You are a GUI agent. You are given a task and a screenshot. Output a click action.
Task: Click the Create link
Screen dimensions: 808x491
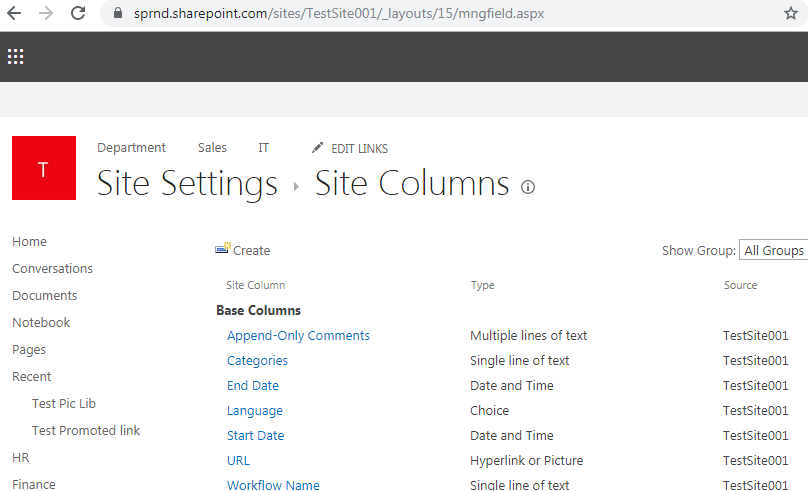[251, 250]
